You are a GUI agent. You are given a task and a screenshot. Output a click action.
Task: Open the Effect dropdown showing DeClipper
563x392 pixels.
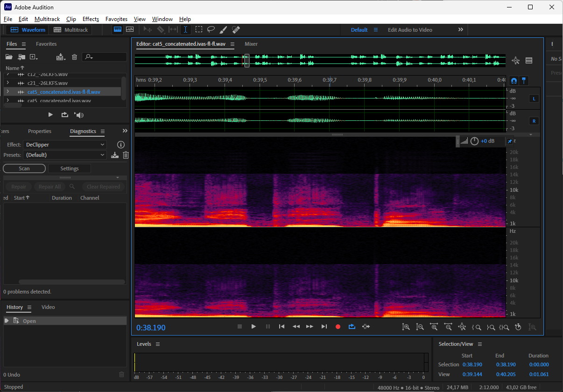tap(65, 145)
